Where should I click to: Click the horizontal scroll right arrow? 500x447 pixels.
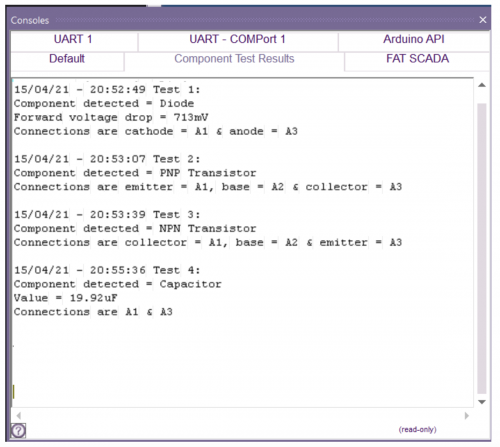click(467, 416)
